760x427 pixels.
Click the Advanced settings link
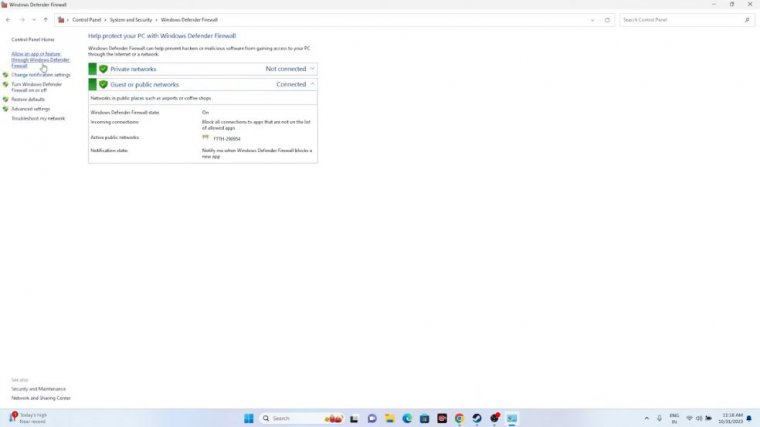(30, 109)
